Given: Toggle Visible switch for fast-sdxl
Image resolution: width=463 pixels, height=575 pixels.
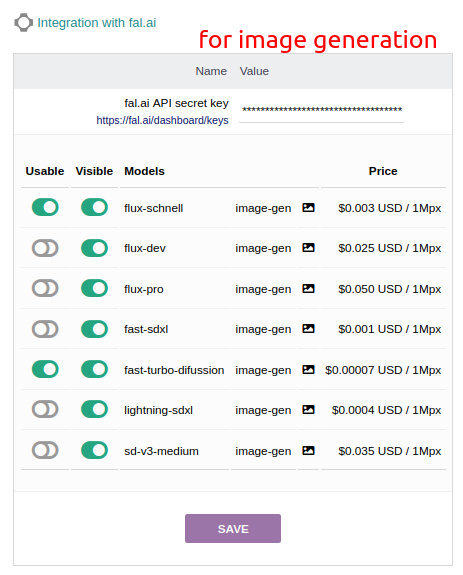Looking at the screenshot, I should (94, 329).
